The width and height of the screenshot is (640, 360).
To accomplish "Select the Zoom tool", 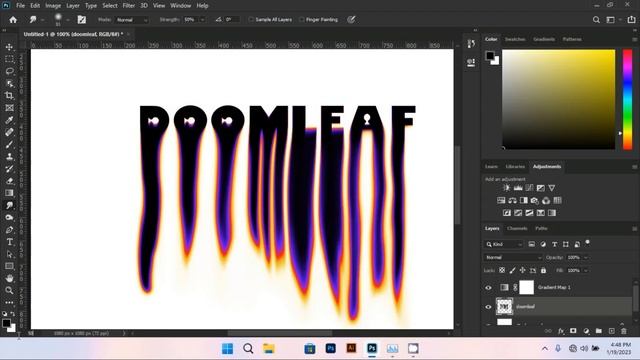I will point(9,291).
